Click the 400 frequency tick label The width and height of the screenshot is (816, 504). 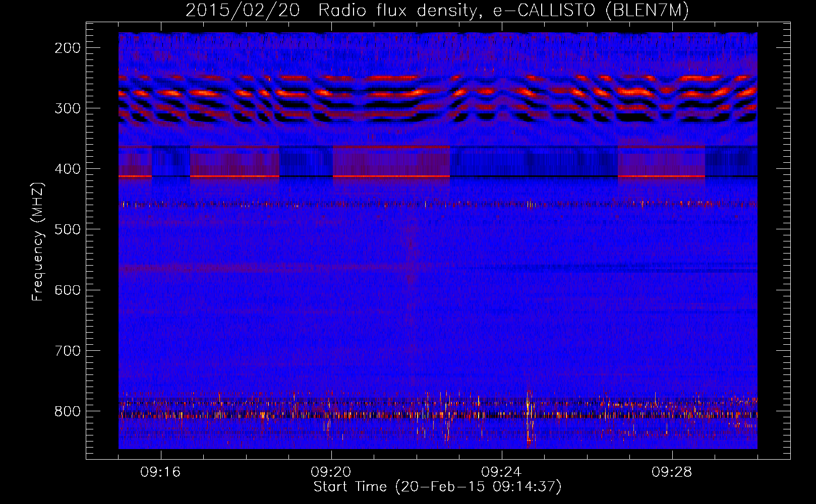[x=68, y=169]
